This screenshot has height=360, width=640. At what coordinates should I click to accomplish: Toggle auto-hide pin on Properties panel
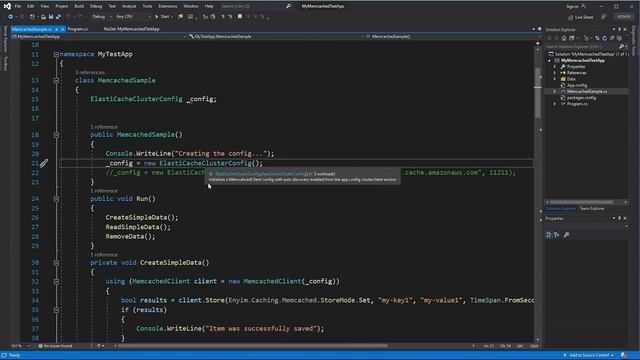[x=620, y=218]
